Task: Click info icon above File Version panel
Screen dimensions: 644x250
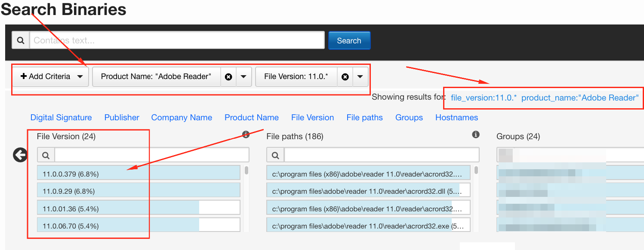Action: 246,134
